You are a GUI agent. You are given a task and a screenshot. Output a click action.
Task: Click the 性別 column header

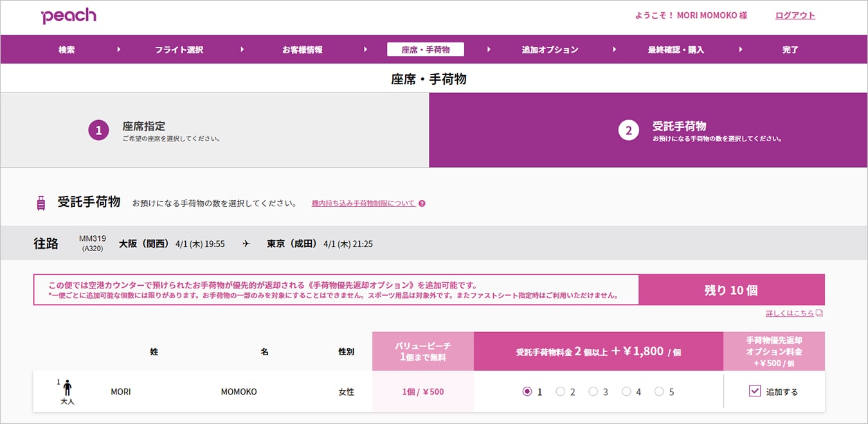(346, 352)
